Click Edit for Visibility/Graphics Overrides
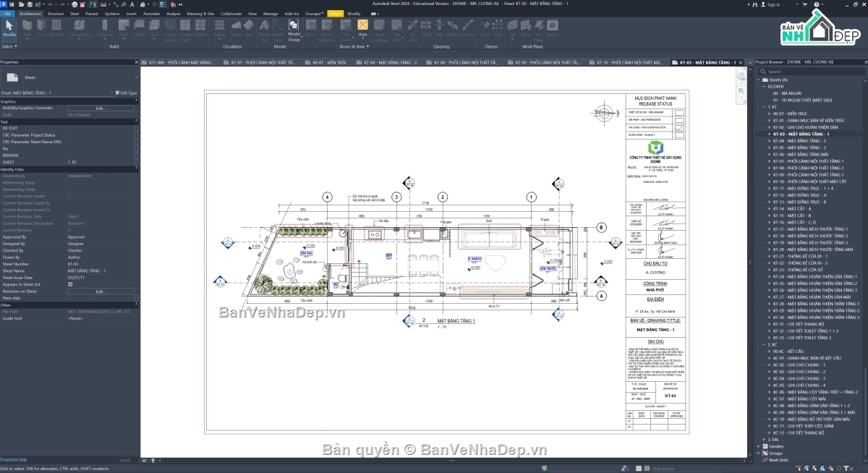This screenshot has width=868, height=473. point(101,108)
